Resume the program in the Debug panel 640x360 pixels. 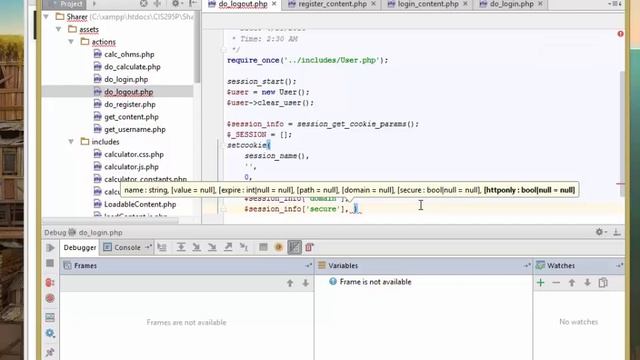[50, 248]
